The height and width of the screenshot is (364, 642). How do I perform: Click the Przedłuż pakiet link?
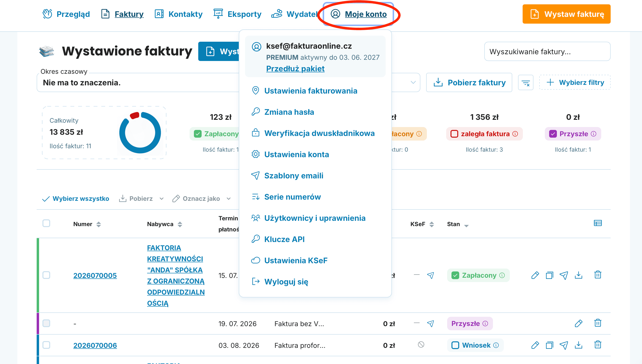pos(295,68)
